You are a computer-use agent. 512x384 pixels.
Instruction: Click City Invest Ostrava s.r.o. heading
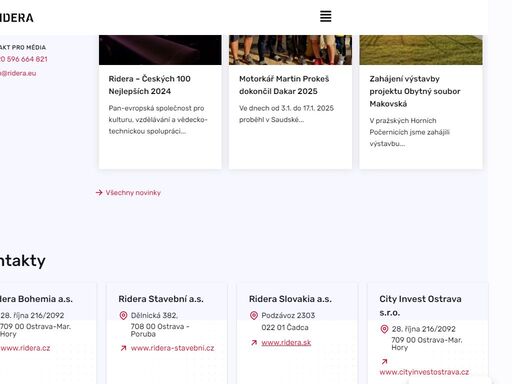420,306
